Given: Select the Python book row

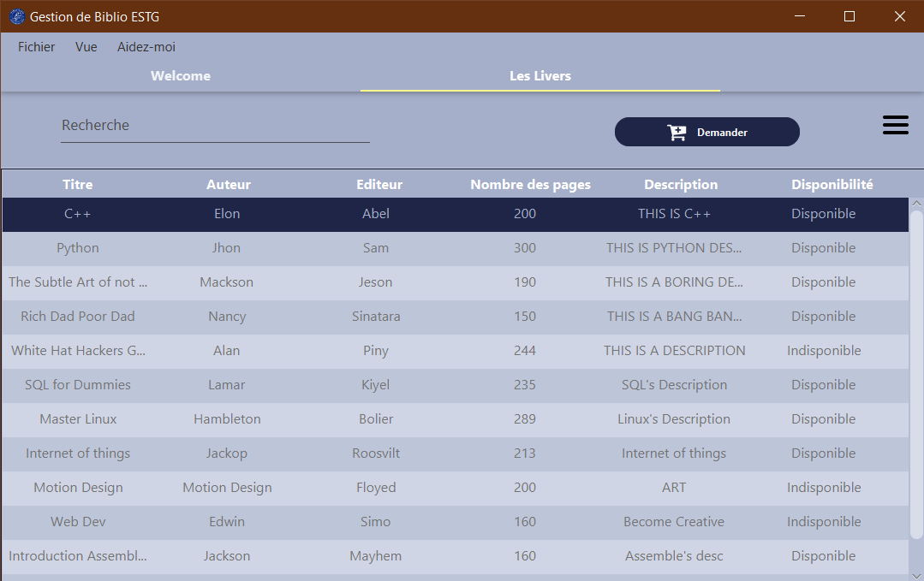Looking at the screenshot, I should coord(455,248).
